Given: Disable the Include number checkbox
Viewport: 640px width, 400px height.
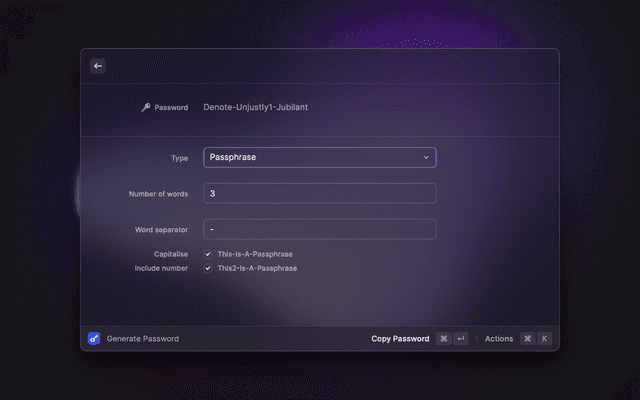Looking at the screenshot, I should (208, 268).
